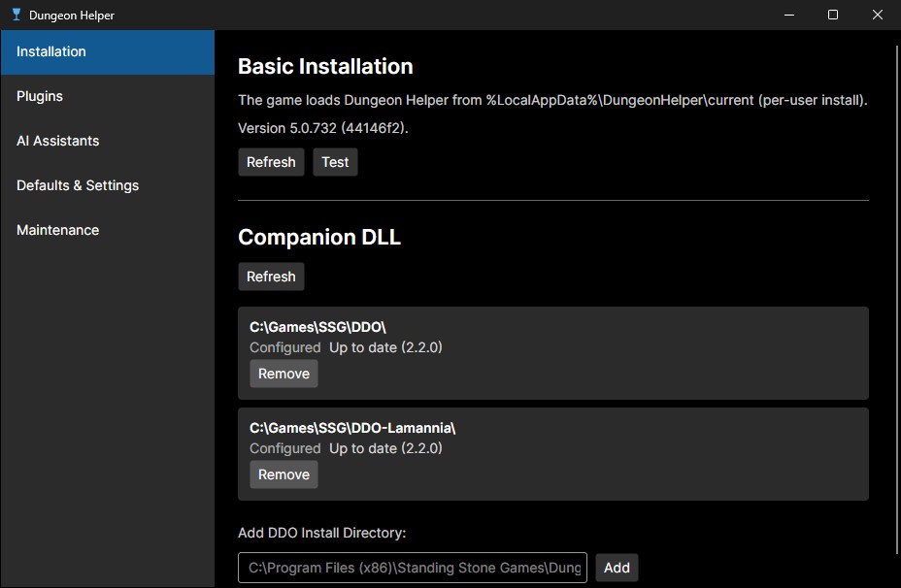Switch to the Plugins section
The height and width of the screenshot is (588, 901).
(108, 96)
